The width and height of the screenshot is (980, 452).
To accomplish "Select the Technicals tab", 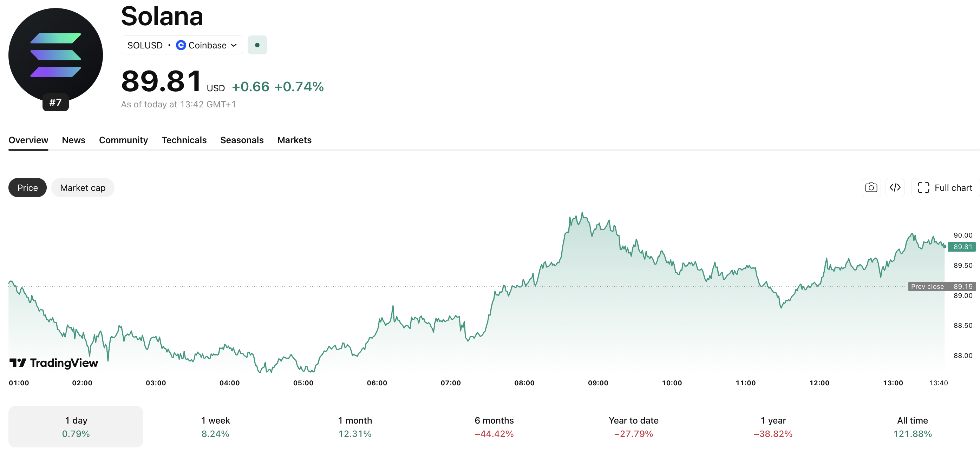I will pos(184,140).
